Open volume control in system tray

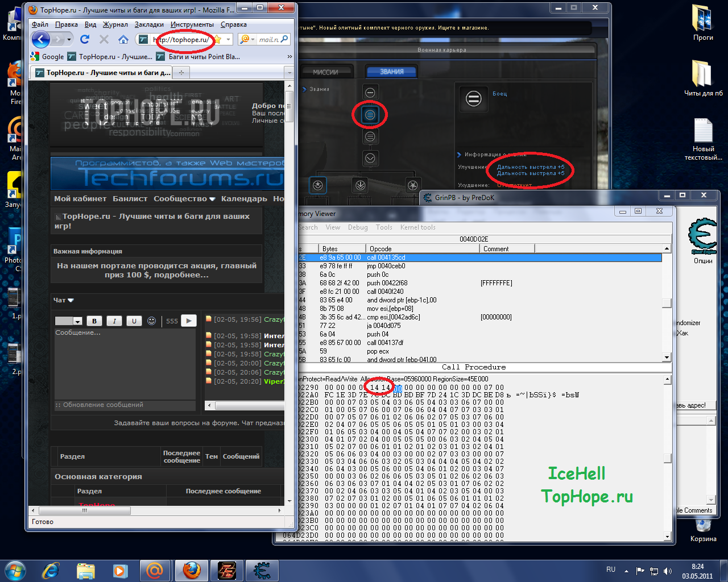click(x=668, y=571)
